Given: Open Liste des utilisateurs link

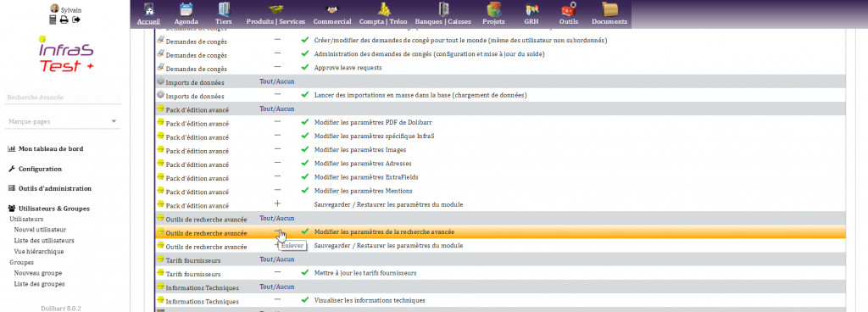Looking at the screenshot, I should 44,241.
